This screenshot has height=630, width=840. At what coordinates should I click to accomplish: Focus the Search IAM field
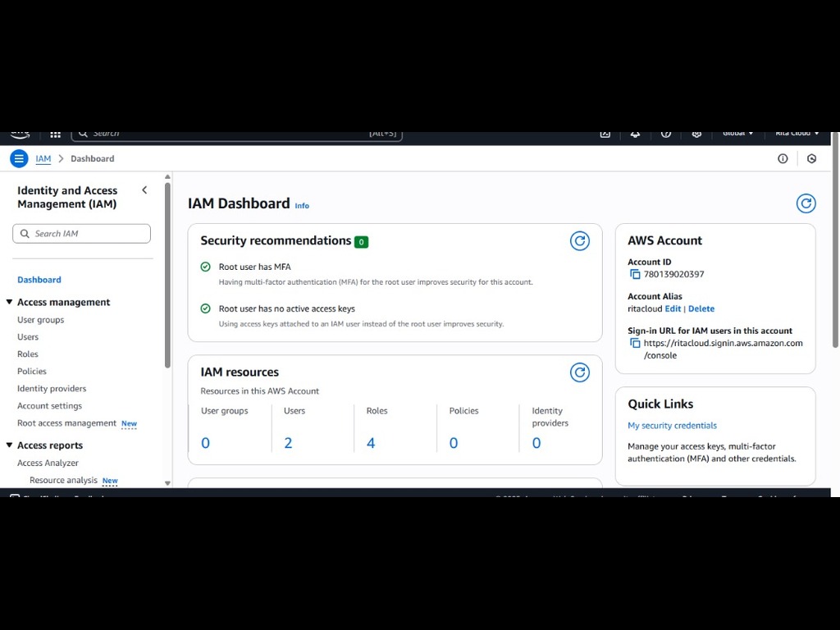coord(81,234)
